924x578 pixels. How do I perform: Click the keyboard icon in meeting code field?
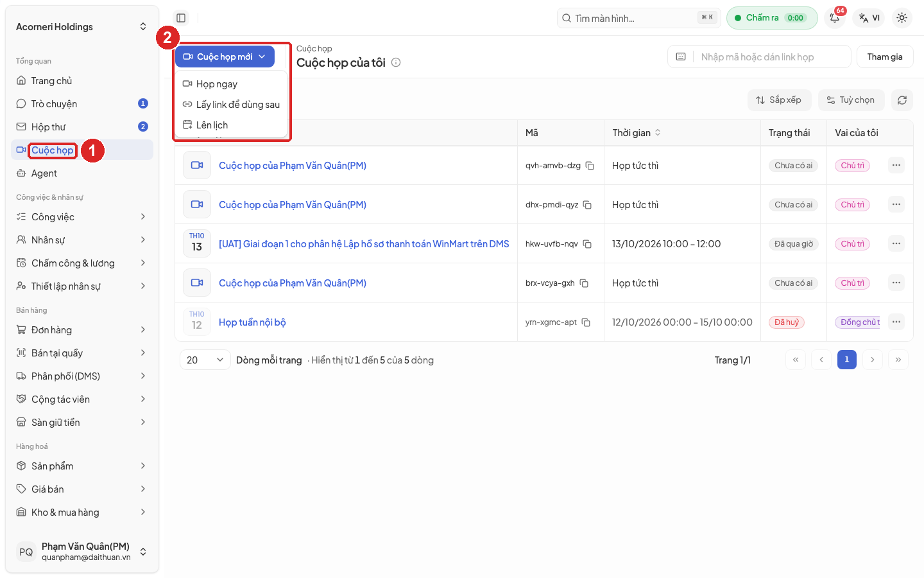click(x=681, y=57)
